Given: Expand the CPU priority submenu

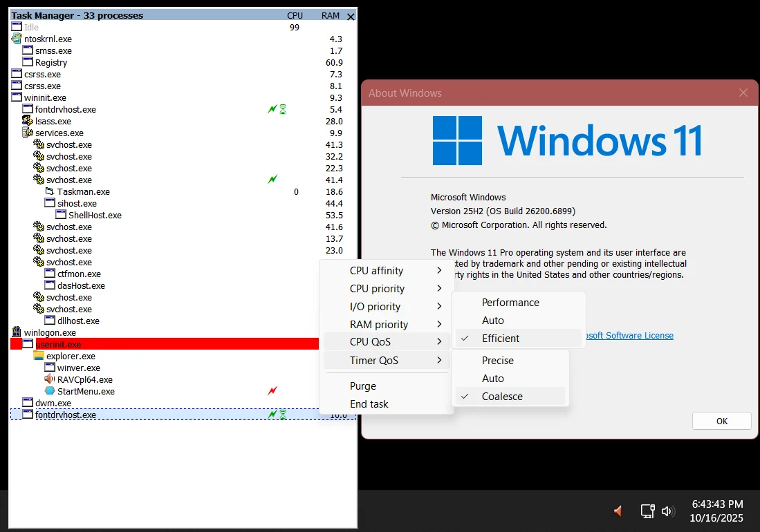Looking at the screenshot, I should (387, 289).
